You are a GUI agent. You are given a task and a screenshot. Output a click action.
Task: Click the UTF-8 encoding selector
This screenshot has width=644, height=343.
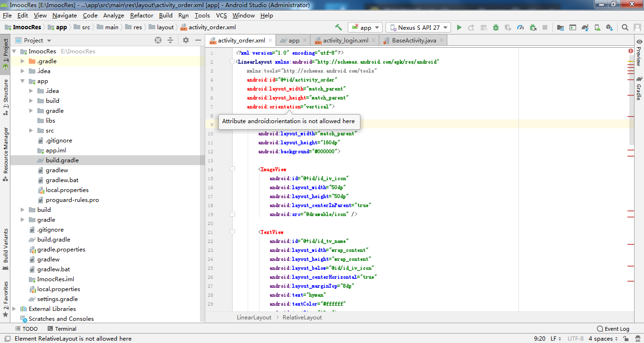click(x=576, y=339)
